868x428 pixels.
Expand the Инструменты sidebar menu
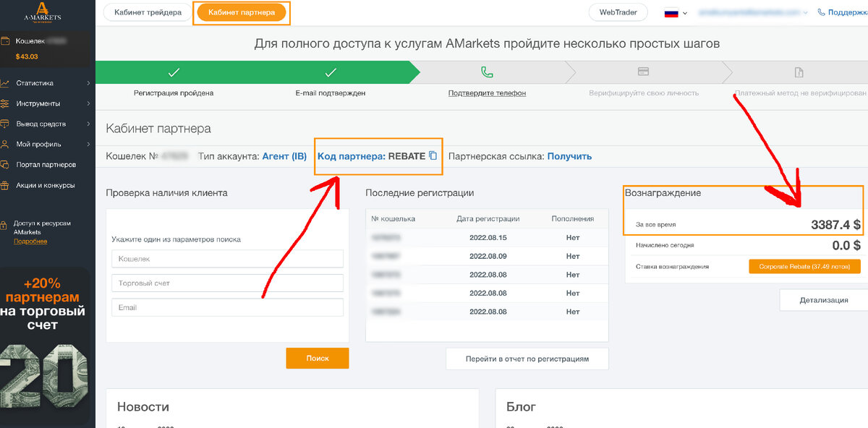coord(88,103)
